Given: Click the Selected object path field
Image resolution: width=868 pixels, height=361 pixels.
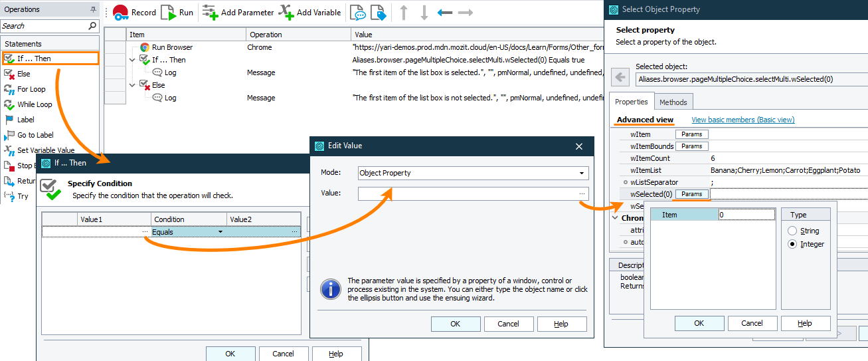Looking at the screenshot, I should coord(750,79).
